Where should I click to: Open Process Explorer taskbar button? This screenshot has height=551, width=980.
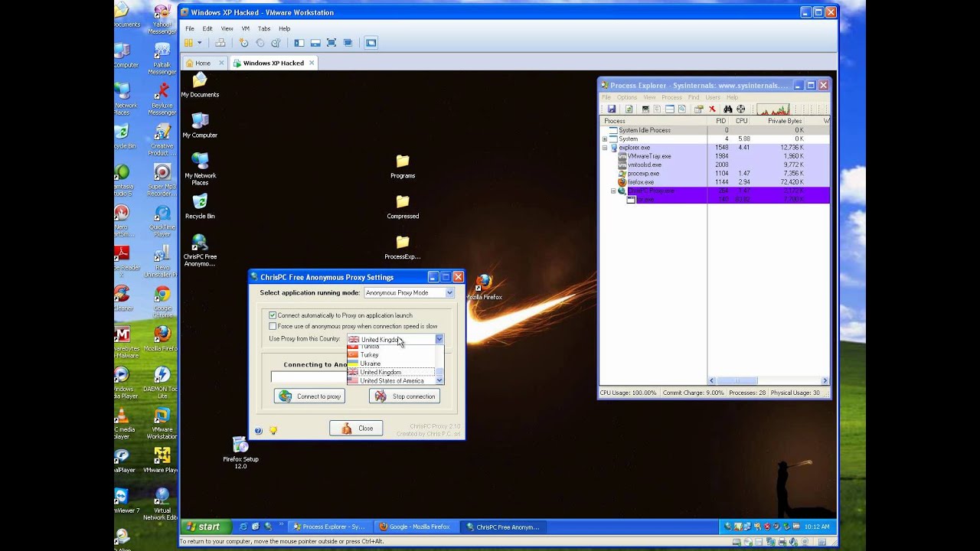331,527
